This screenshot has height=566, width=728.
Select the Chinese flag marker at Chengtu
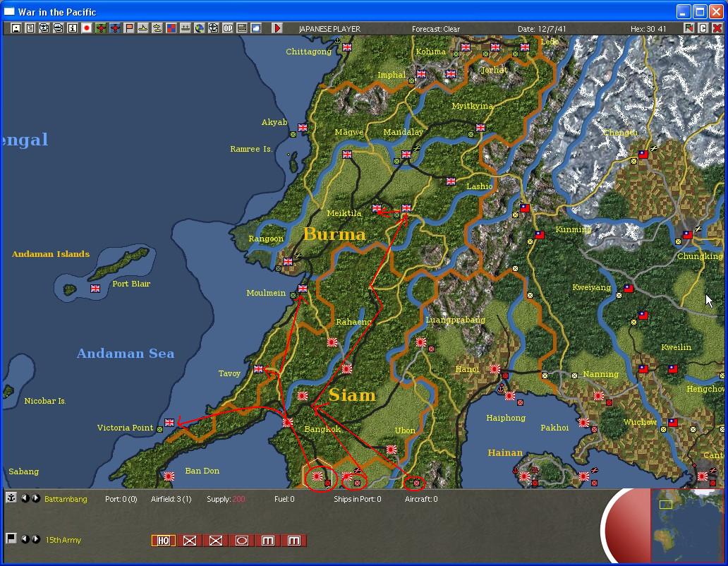[643, 154]
